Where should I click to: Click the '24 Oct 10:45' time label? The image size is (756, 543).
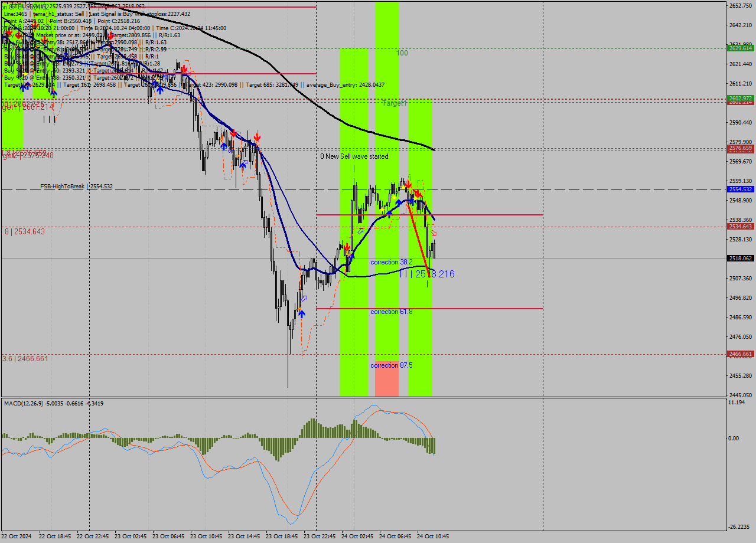[432, 537]
